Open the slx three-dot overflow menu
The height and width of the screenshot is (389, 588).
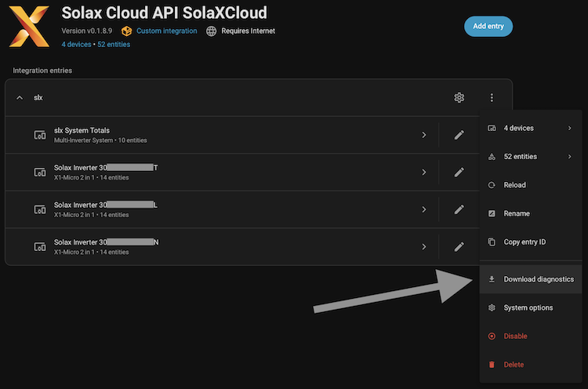(x=492, y=97)
